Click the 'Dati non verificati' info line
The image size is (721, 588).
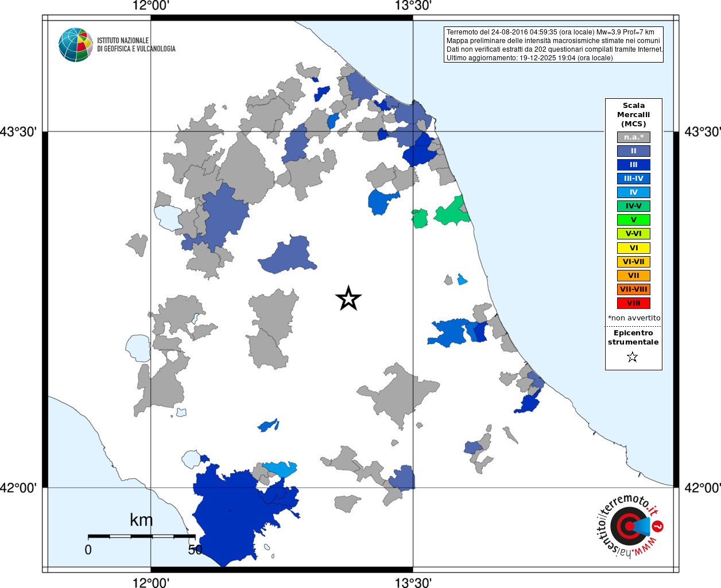555,49
